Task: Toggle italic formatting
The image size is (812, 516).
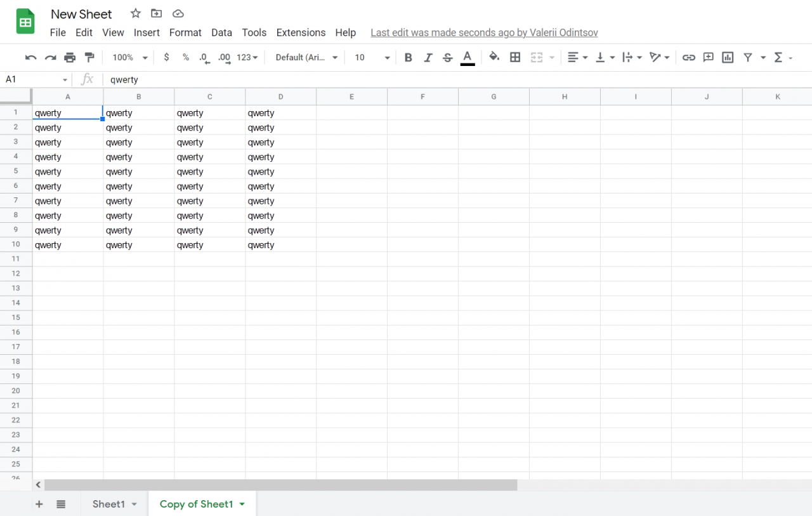Action: 428,57
